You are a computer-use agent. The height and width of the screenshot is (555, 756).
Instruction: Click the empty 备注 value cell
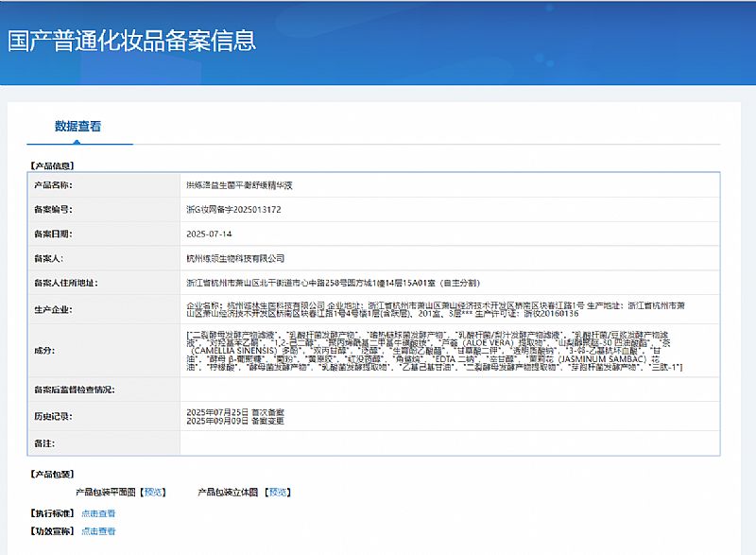coord(449,442)
